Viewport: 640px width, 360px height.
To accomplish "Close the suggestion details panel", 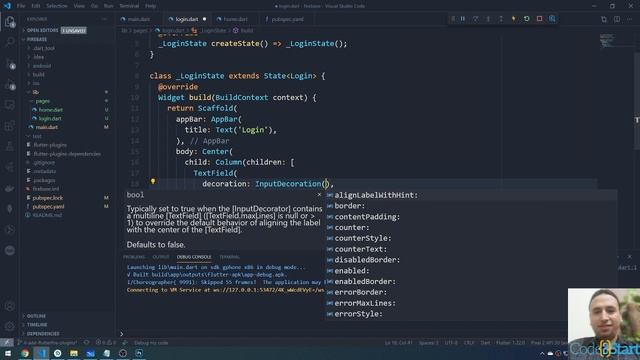I will (x=319, y=195).
